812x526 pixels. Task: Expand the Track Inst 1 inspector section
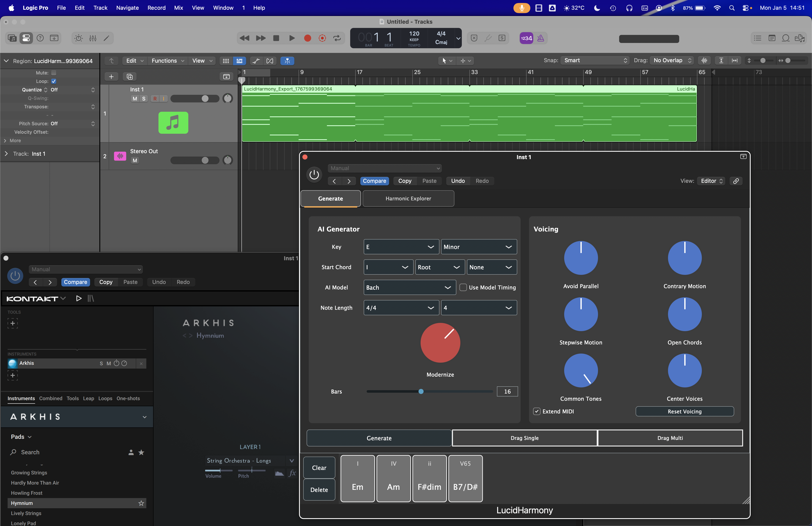tap(6, 154)
